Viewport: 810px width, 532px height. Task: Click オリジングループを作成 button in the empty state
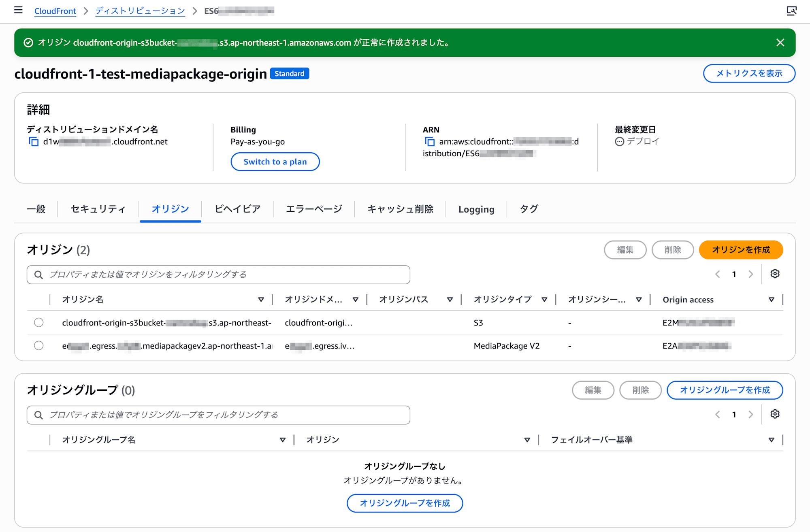tap(405, 503)
